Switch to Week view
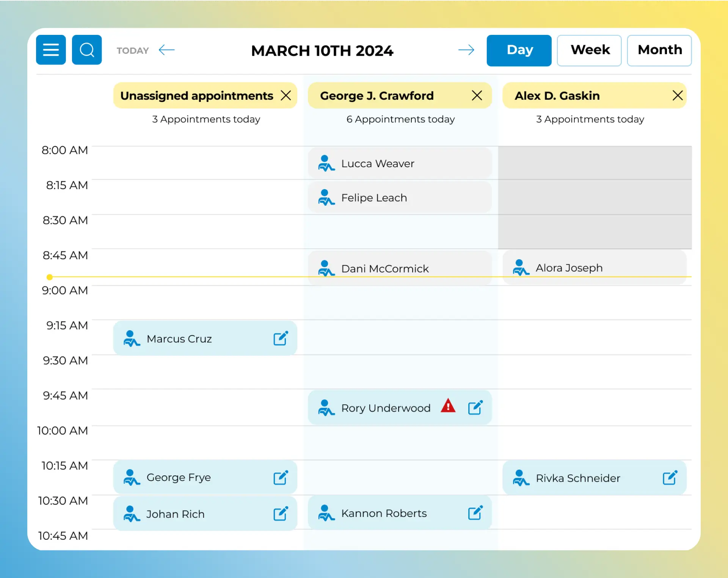The image size is (728, 578). point(589,50)
